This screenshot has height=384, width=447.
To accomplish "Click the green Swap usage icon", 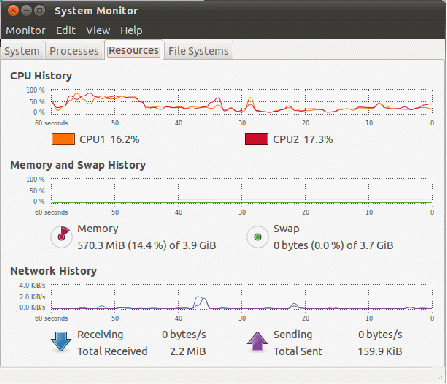I will pos(257,237).
